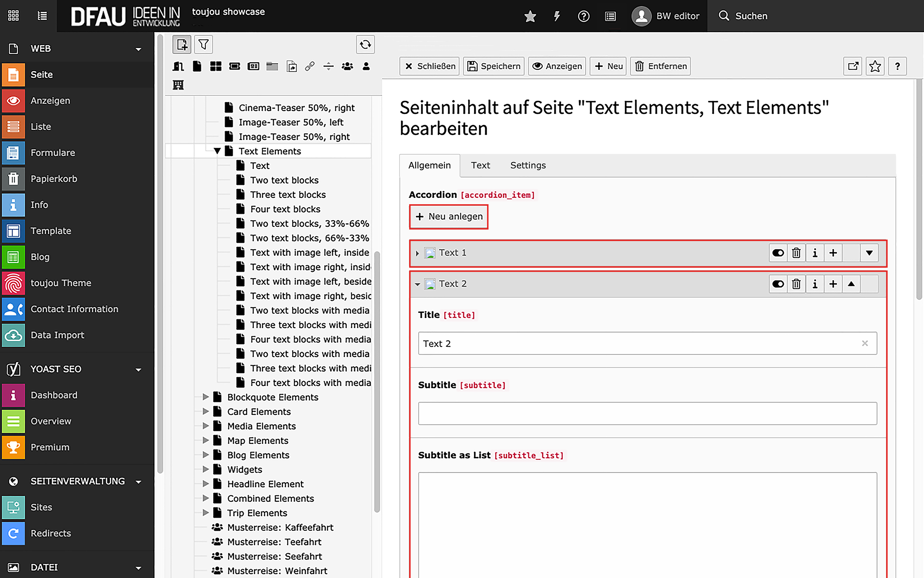Image resolution: width=924 pixels, height=578 pixels.
Task: Switch to the Settings tab
Action: tap(528, 165)
